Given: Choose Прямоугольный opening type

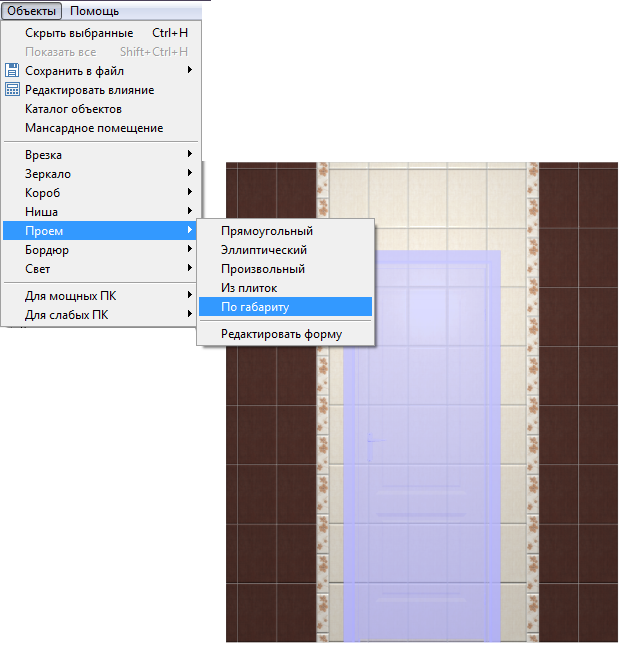Looking at the screenshot, I should [x=285, y=231].
